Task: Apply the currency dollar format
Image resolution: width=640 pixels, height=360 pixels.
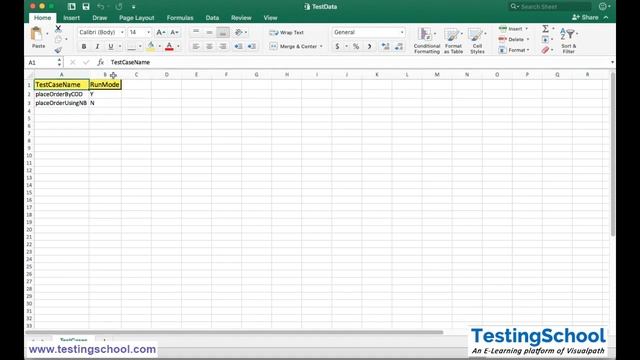Action: (x=337, y=47)
